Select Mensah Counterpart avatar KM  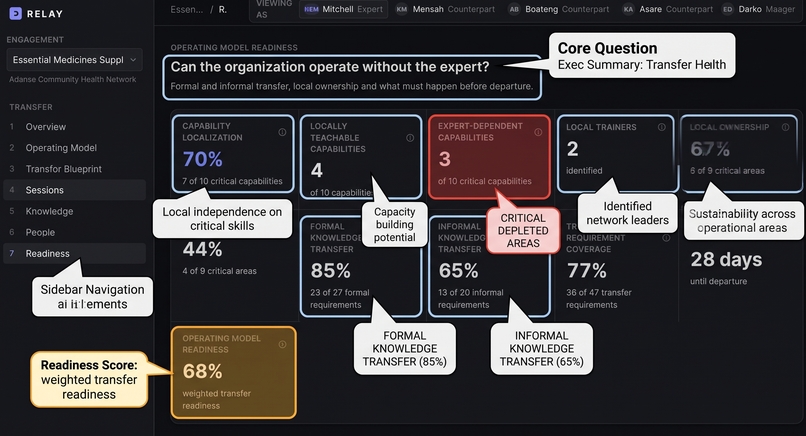click(401, 9)
